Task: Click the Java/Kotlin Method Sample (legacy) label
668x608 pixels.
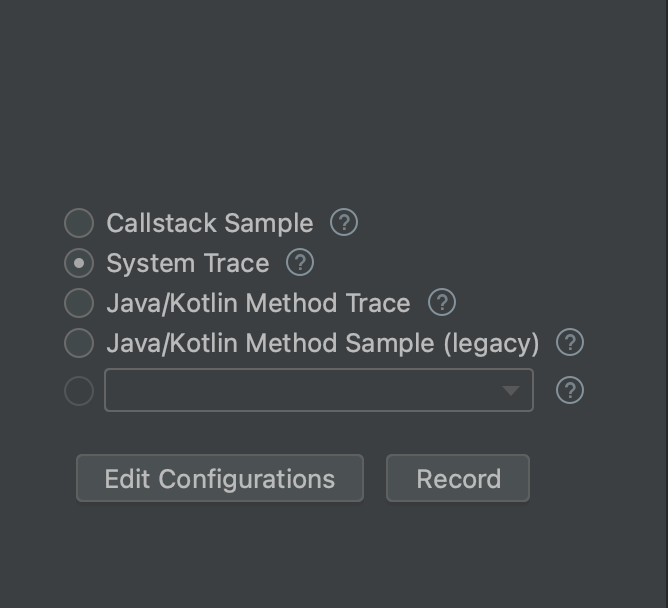Action: click(x=322, y=343)
